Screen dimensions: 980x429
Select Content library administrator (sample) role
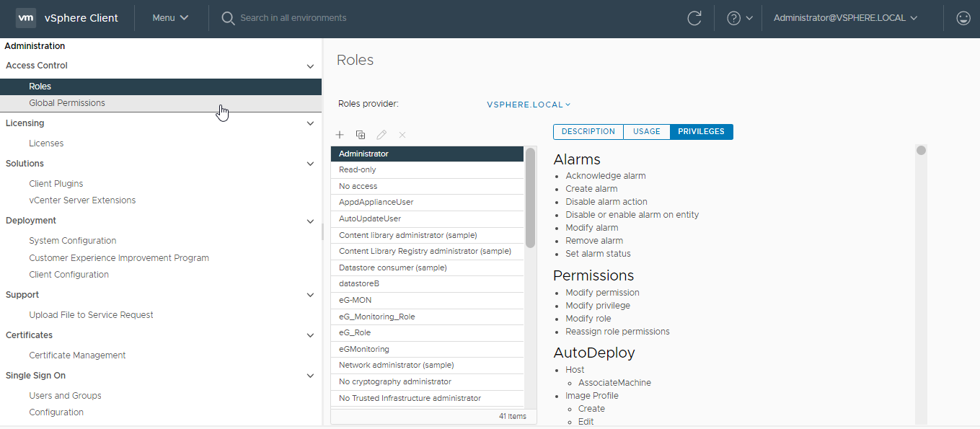click(427, 235)
